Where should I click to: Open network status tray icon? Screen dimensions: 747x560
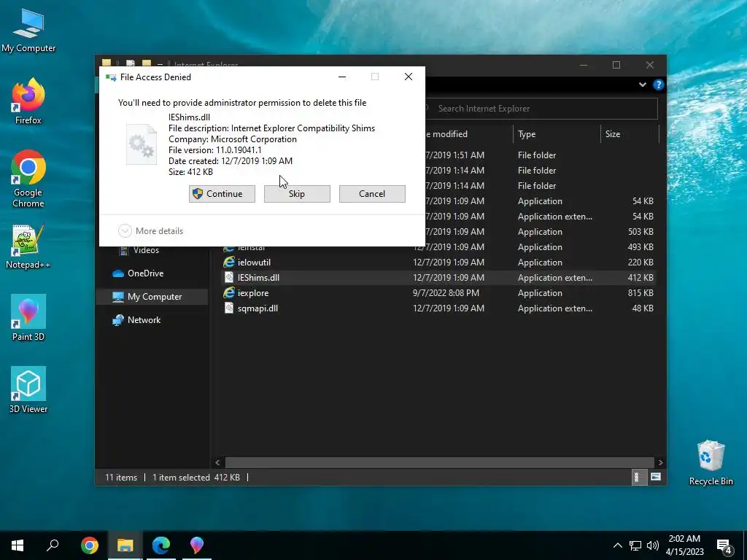pos(635,545)
